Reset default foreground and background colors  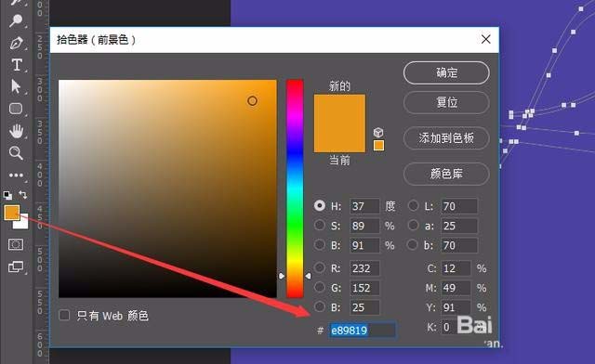point(7,195)
